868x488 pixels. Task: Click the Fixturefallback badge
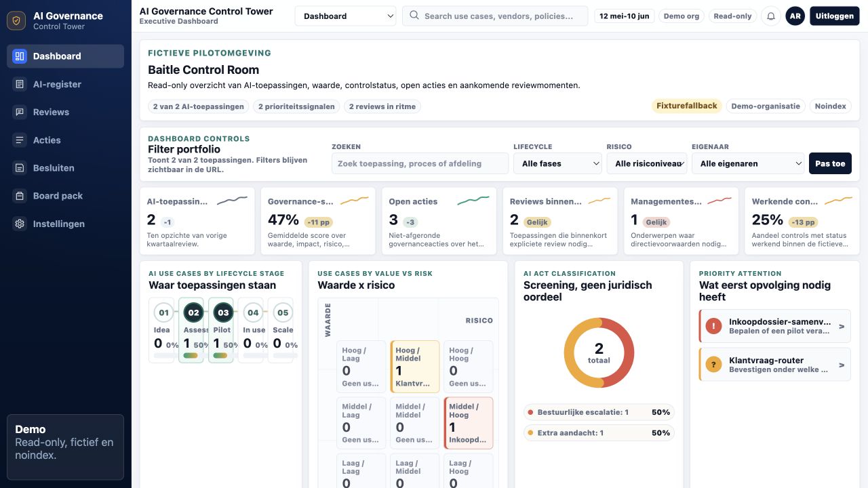tap(686, 106)
